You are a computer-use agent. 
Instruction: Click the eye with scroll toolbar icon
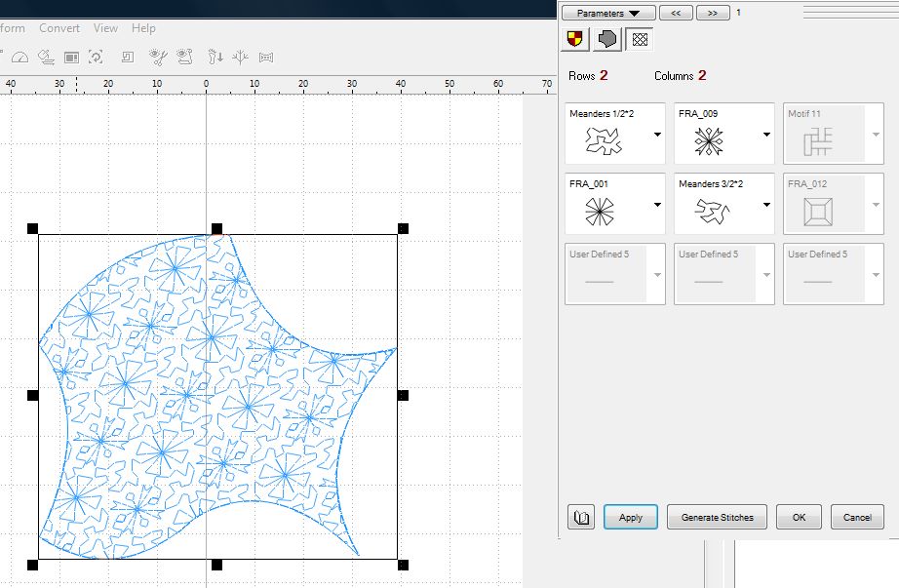[183, 58]
